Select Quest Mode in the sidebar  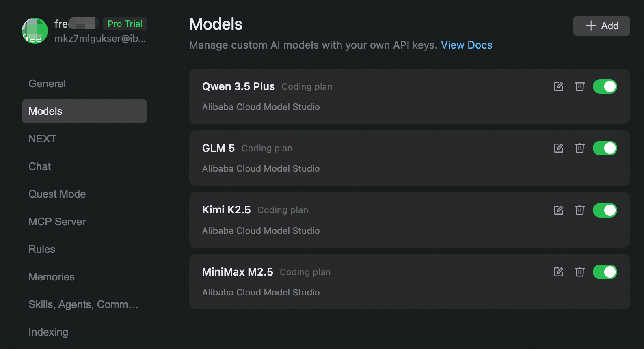coord(57,194)
